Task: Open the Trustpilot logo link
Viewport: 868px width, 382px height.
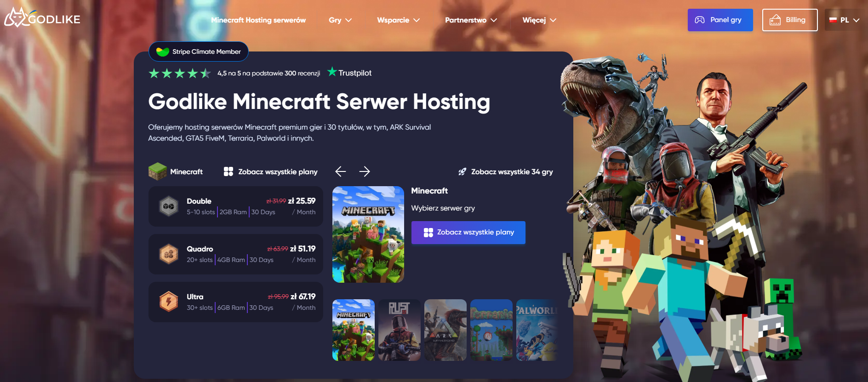Action: [x=349, y=73]
